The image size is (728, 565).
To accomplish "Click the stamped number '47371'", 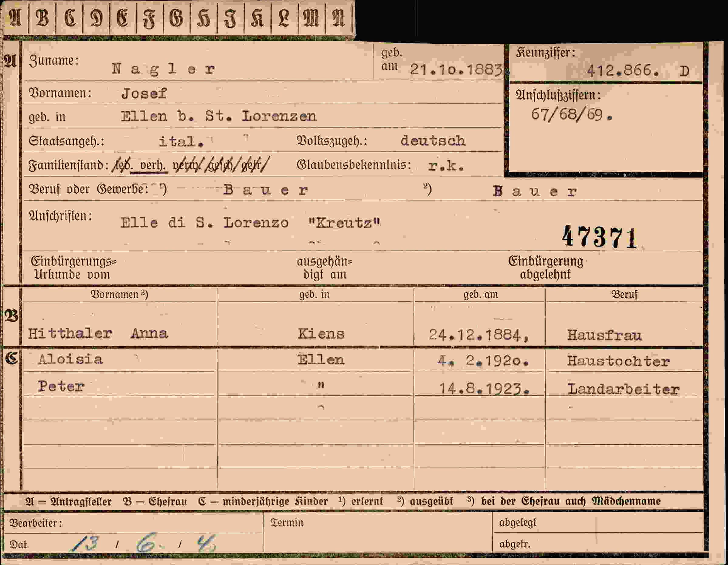I will [599, 237].
